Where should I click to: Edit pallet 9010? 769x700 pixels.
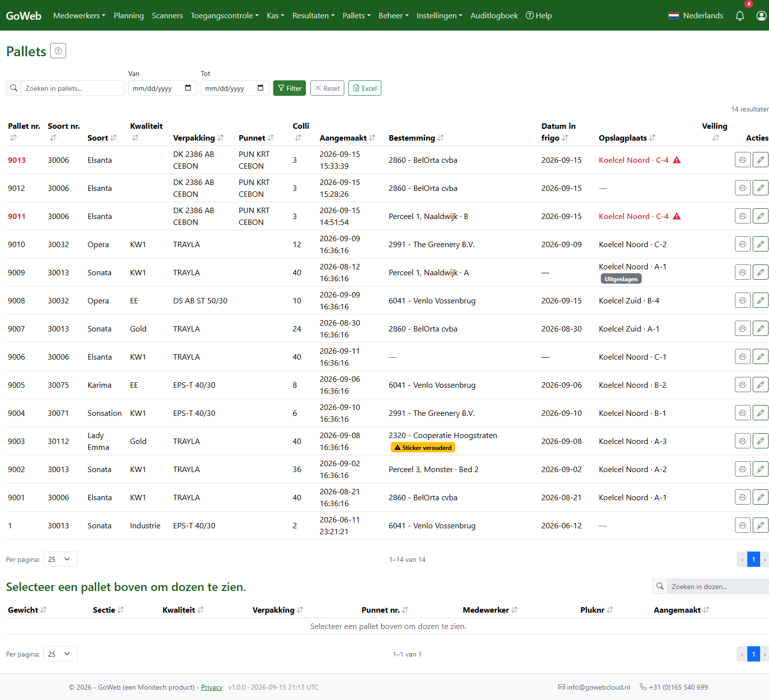(x=761, y=244)
